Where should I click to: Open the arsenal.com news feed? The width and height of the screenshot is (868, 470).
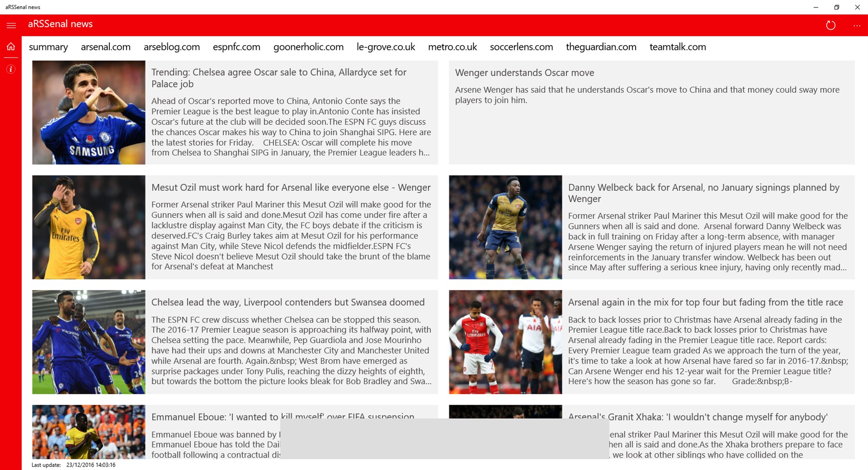point(106,46)
